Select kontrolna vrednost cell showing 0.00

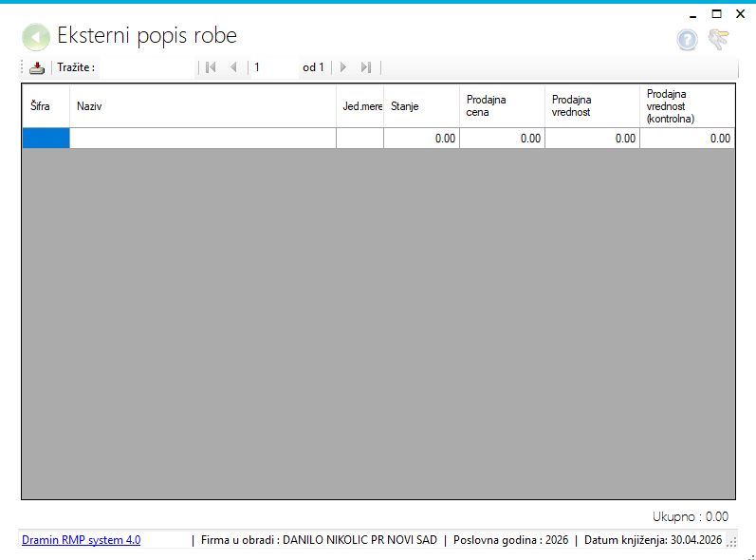coord(688,139)
